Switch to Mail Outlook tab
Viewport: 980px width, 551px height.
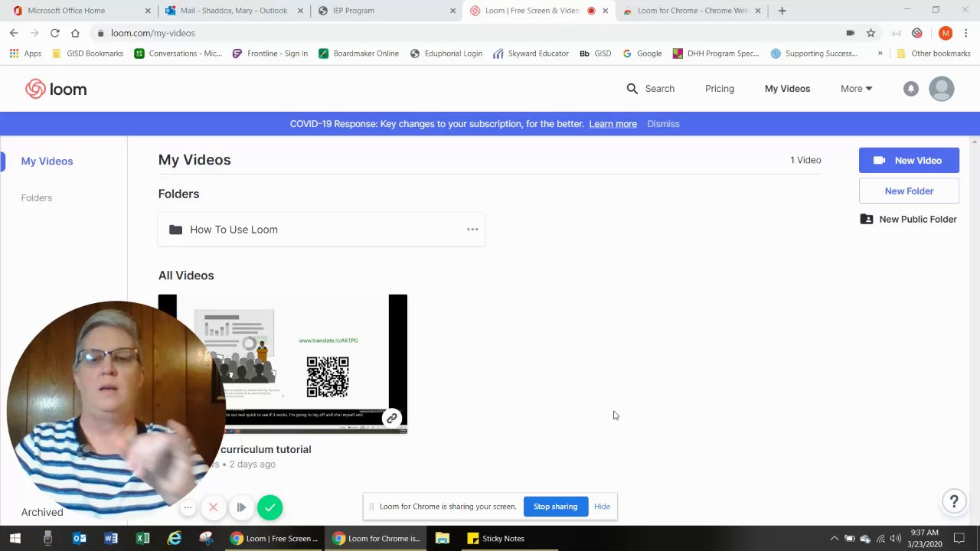[234, 11]
